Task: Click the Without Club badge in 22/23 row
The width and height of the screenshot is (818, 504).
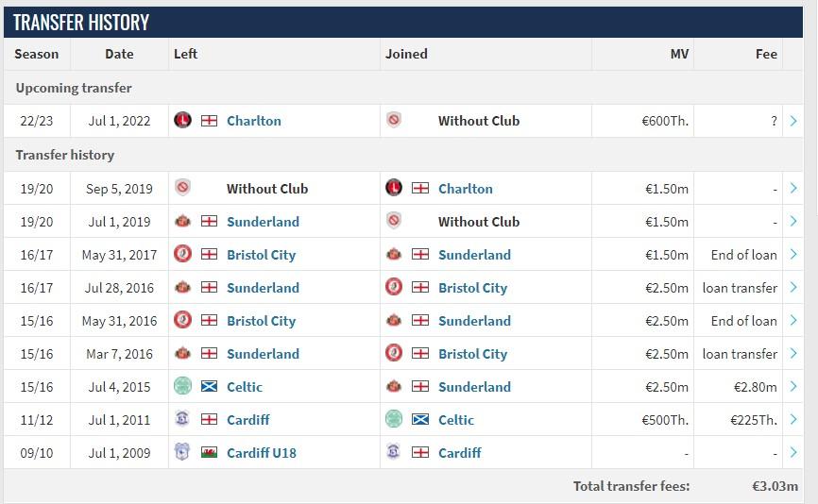Action: tap(394, 121)
